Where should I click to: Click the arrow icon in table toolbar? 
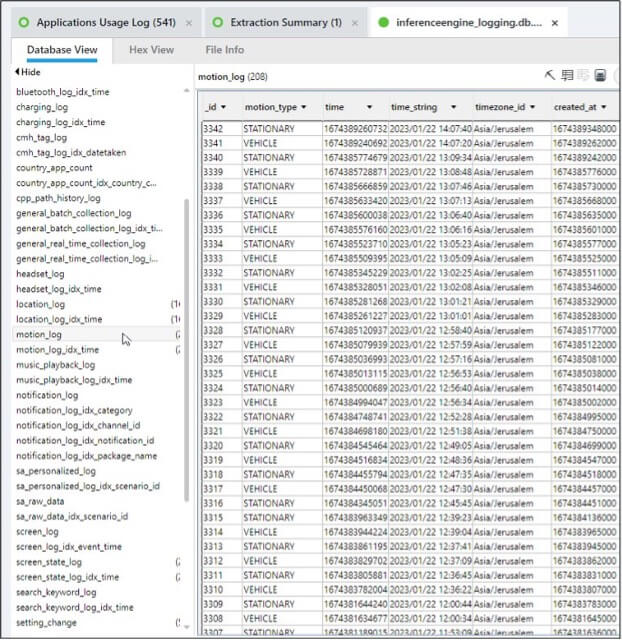pyautogui.click(x=550, y=76)
